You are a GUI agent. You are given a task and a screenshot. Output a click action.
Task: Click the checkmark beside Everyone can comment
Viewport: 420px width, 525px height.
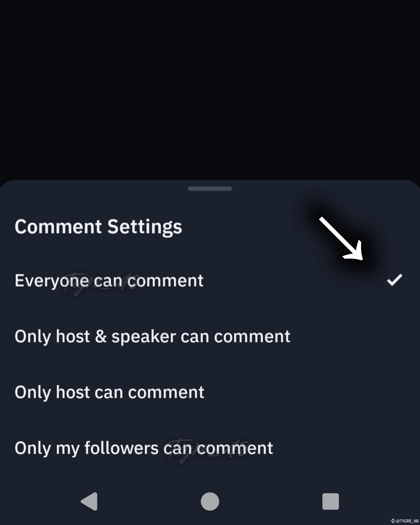(394, 280)
